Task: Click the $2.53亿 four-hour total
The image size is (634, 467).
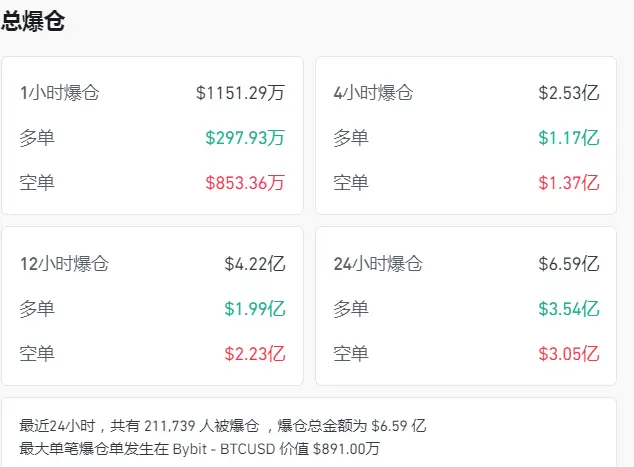Action: pyautogui.click(x=568, y=93)
